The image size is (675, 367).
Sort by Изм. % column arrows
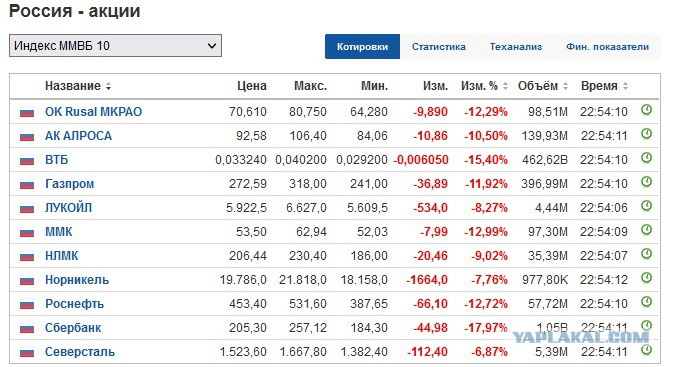pos(505,86)
